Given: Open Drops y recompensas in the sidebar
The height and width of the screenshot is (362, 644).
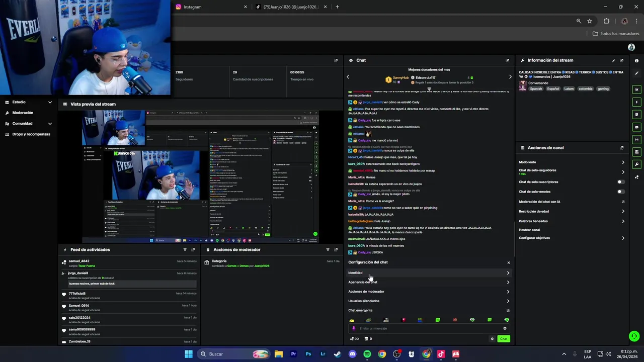Looking at the screenshot, I should [x=28, y=134].
